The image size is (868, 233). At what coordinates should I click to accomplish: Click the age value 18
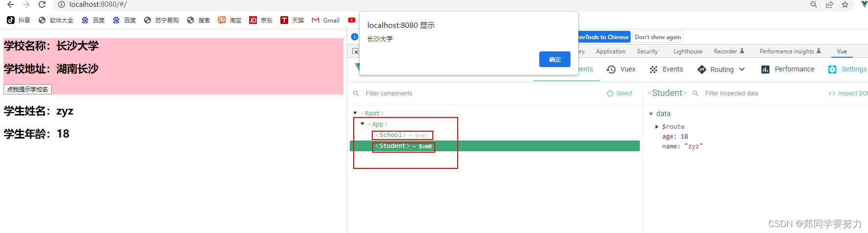[684, 137]
